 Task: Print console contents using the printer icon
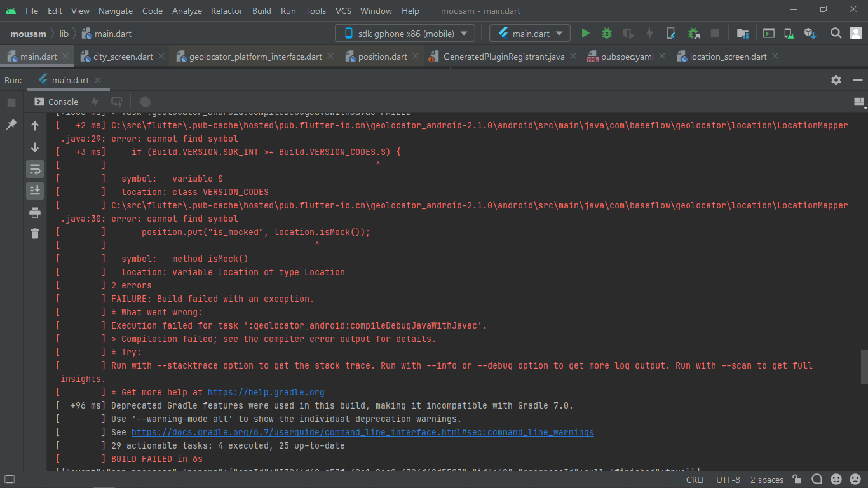click(35, 212)
